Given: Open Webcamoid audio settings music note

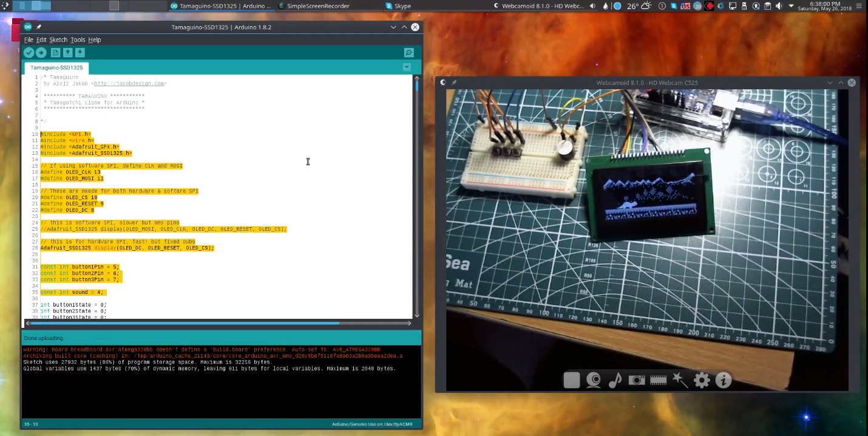Looking at the screenshot, I should 615,380.
